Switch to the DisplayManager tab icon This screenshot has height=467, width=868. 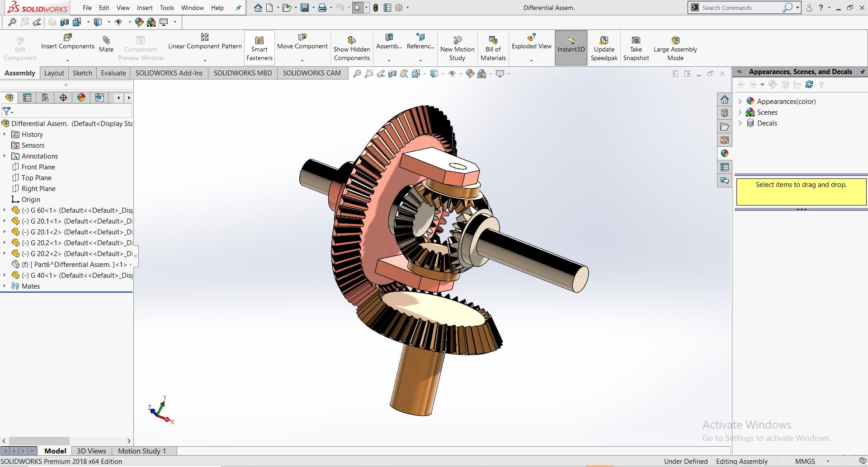[81, 98]
